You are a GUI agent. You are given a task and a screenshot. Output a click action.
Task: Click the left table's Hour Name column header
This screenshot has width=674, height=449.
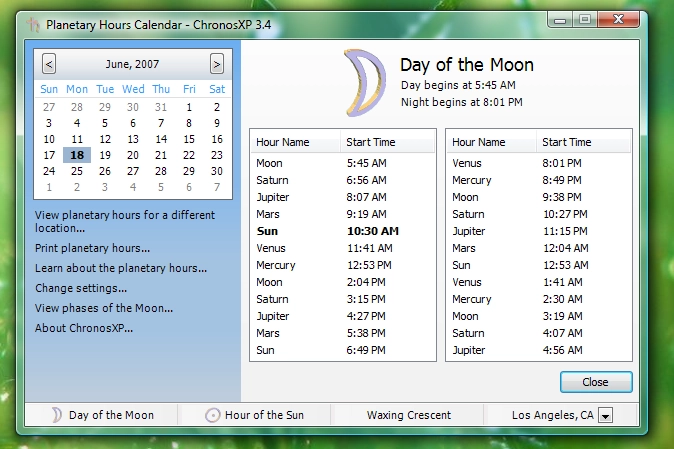(296, 142)
